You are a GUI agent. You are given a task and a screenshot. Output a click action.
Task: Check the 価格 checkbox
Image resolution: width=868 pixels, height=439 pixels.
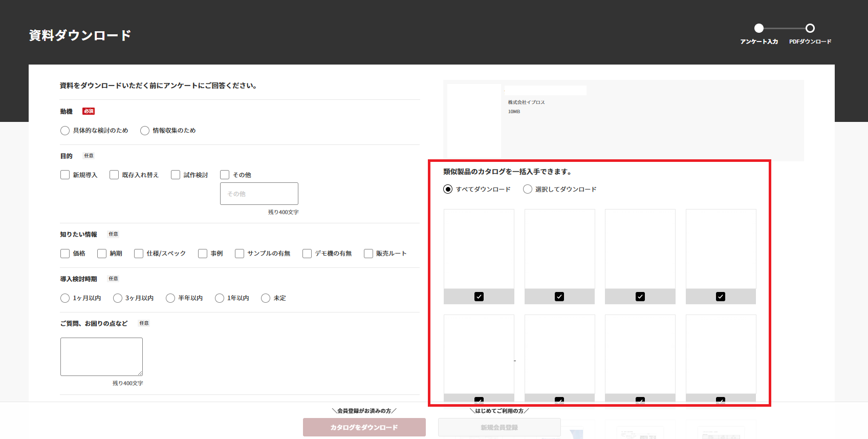click(x=65, y=254)
